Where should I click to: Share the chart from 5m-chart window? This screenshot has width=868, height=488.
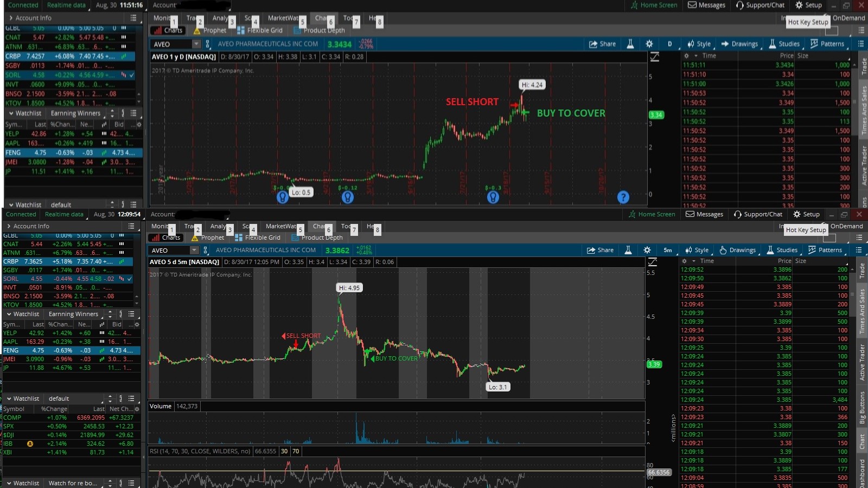[x=601, y=250]
